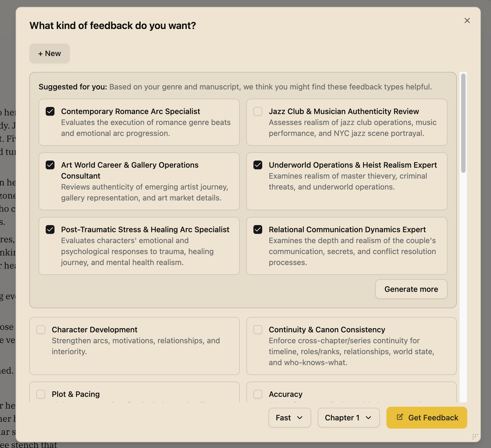Enable Jazz Club & Musician Authenticity Review

(258, 111)
